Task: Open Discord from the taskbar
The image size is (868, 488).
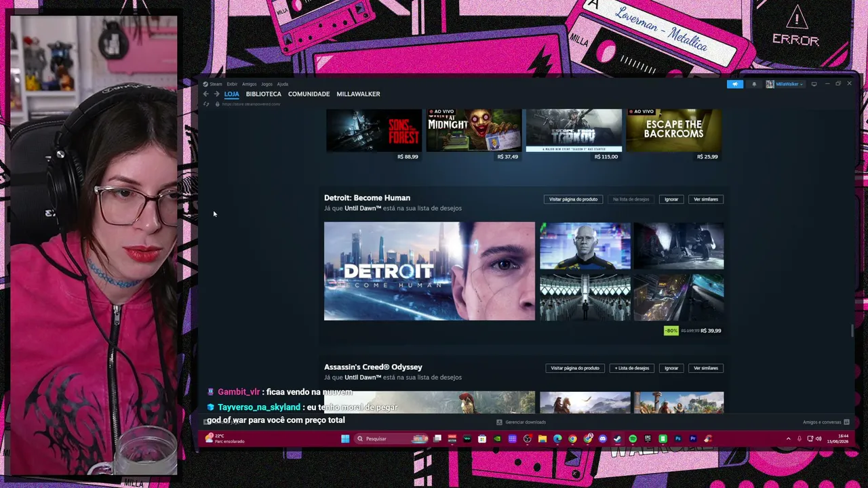Action: coord(602,439)
